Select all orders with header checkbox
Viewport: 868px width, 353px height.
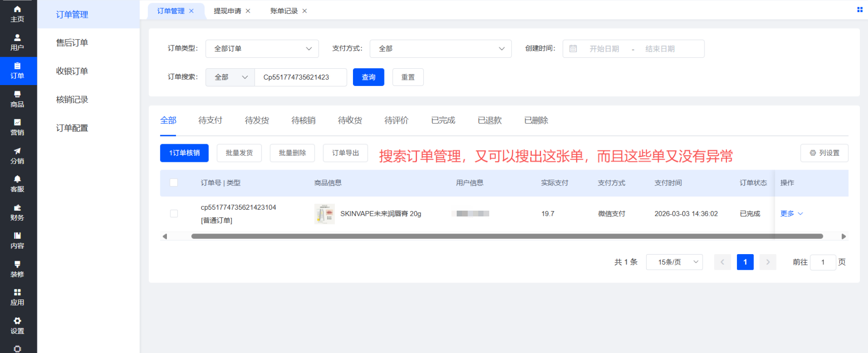pyautogui.click(x=174, y=182)
